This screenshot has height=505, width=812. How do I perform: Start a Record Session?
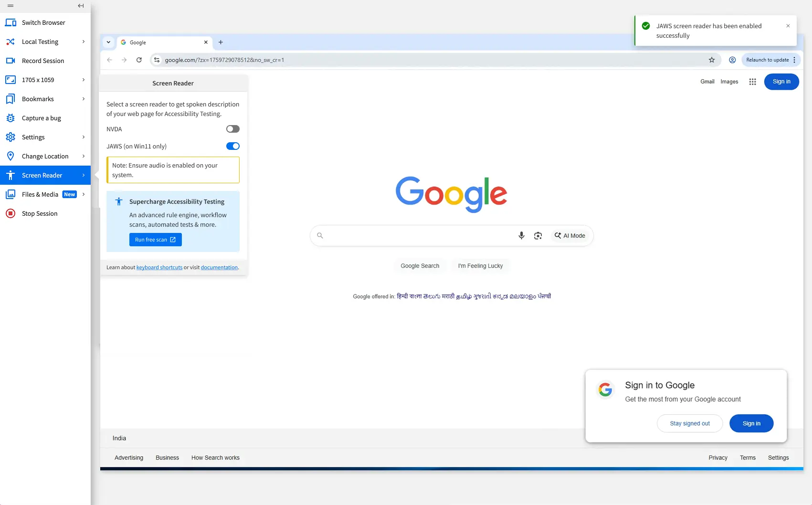click(x=43, y=61)
